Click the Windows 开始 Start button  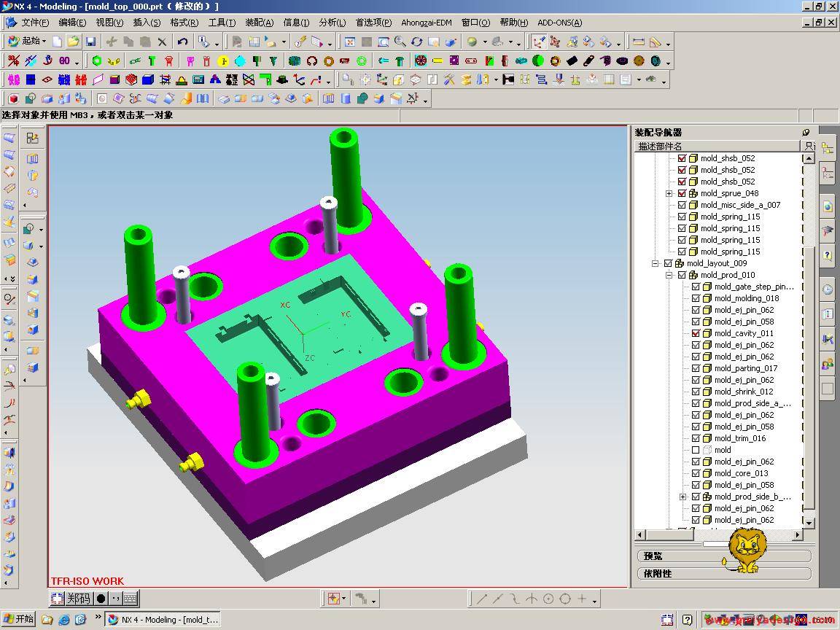18,619
